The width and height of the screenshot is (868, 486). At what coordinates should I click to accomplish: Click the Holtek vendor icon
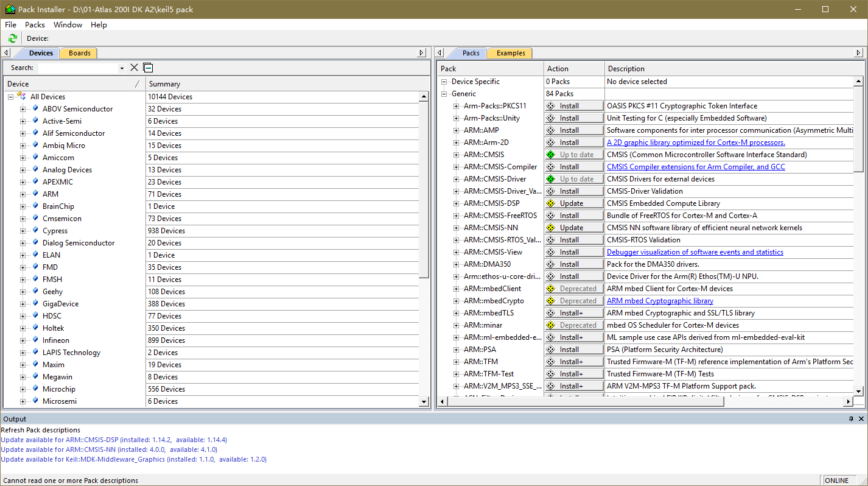click(x=35, y=328)
